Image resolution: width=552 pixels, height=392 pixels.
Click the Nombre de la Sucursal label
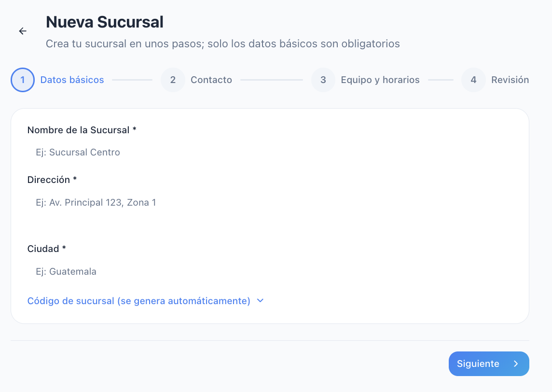point(82,130)
